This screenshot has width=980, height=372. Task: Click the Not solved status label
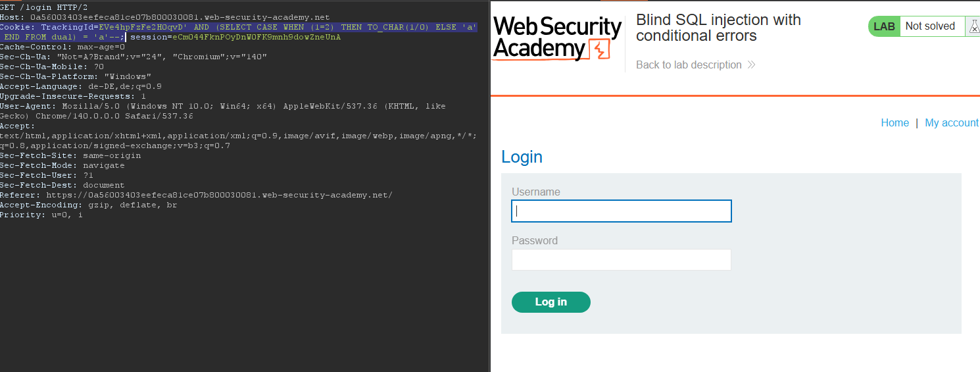[x=929, y=26]
